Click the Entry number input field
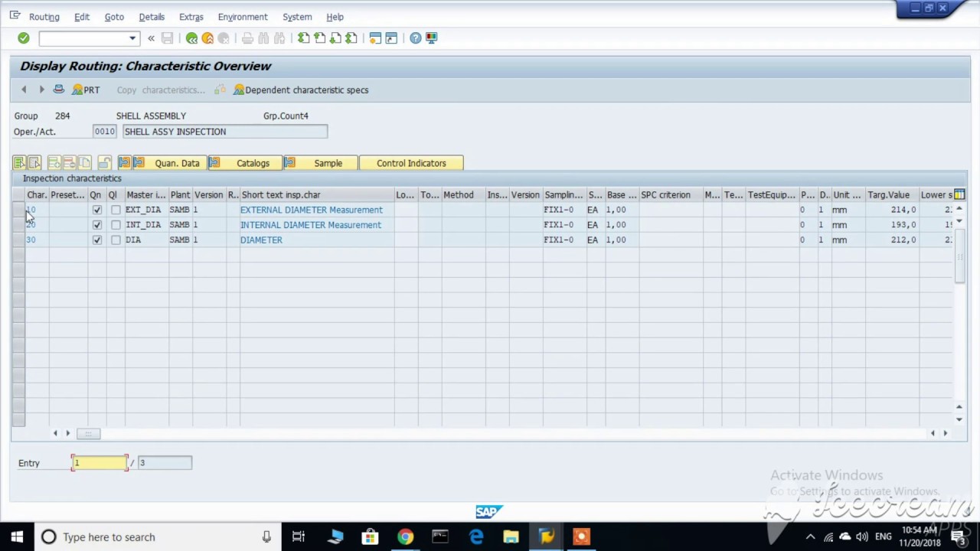Image resolution: width=980 pixels, height=551 pixels. point(100,462)
